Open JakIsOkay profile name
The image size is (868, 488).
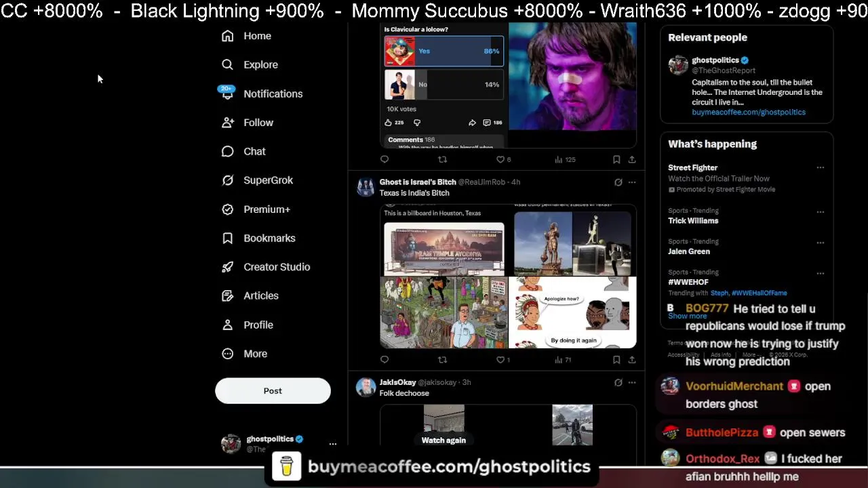(x=397, y=382)
